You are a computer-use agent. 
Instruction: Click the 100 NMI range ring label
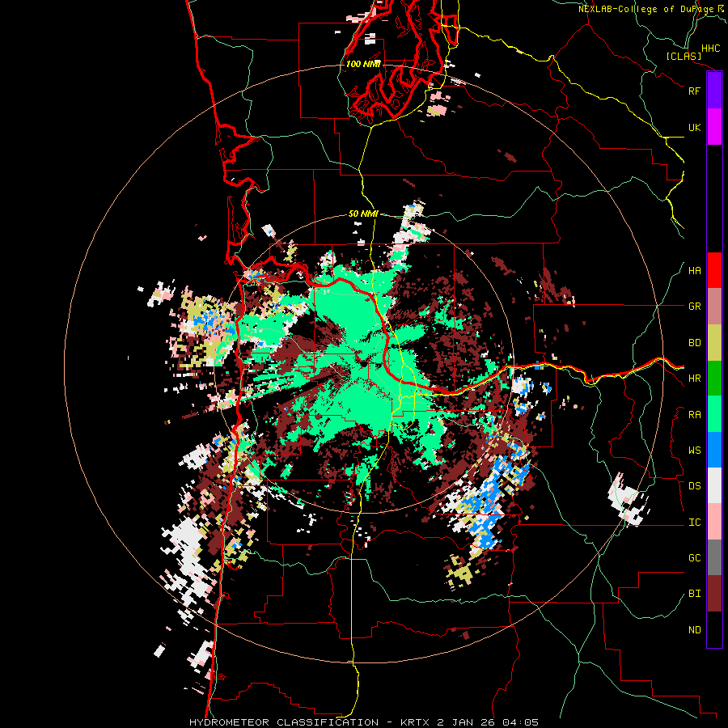[363, 64]
